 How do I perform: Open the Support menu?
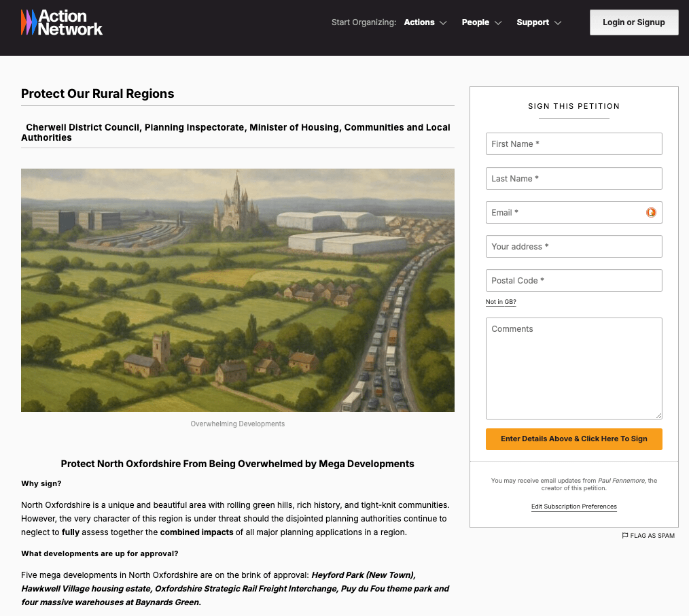point(533,22)
